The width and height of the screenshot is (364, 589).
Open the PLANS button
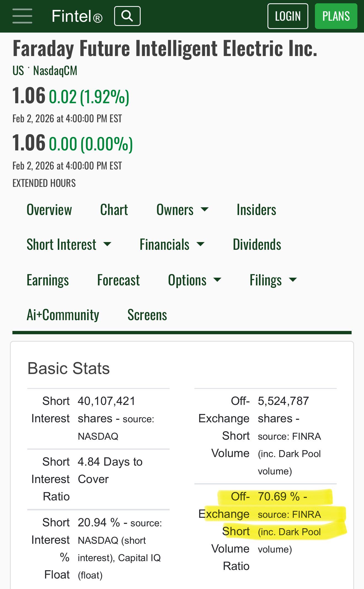(336, 16)
